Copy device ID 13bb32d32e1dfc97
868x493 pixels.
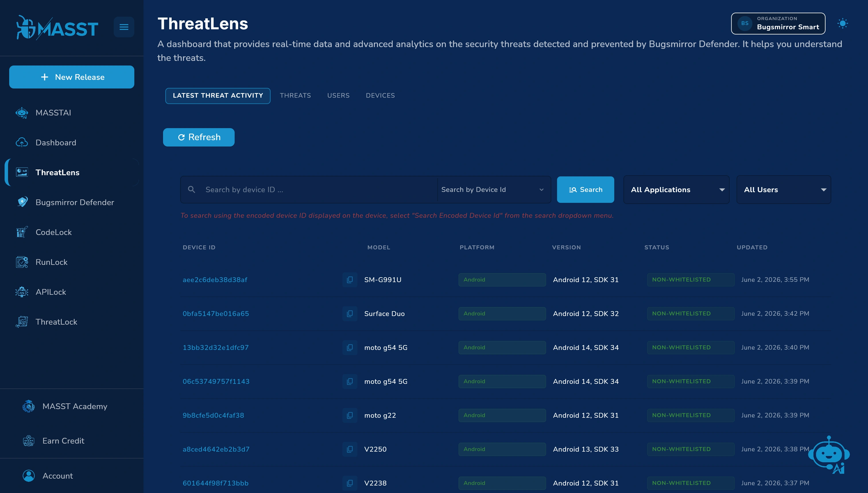350,347
